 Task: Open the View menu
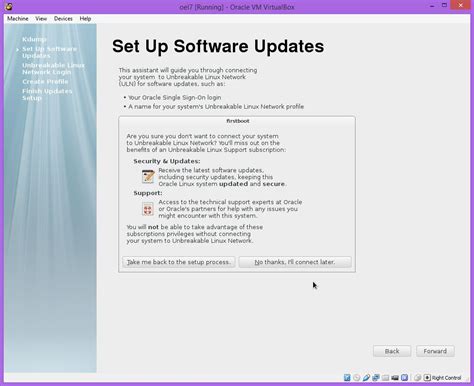(41, 19)
